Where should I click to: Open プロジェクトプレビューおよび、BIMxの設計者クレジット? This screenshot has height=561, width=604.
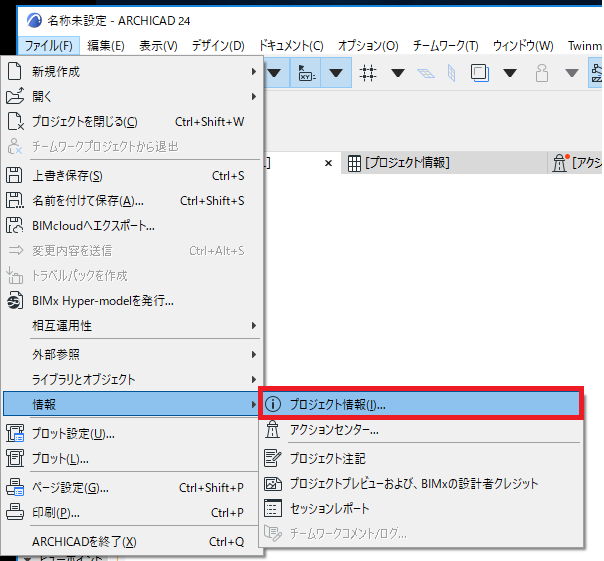tap(421, 484)
